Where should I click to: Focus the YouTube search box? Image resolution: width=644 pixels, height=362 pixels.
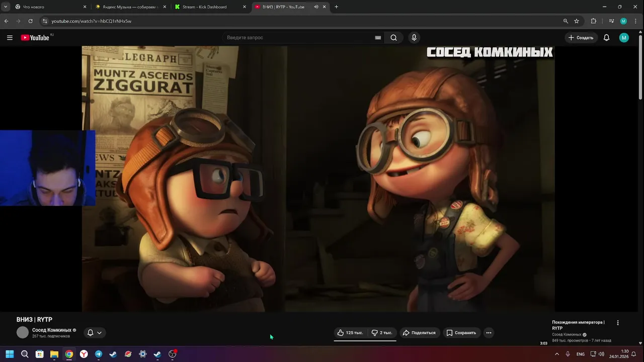[299, 38]
